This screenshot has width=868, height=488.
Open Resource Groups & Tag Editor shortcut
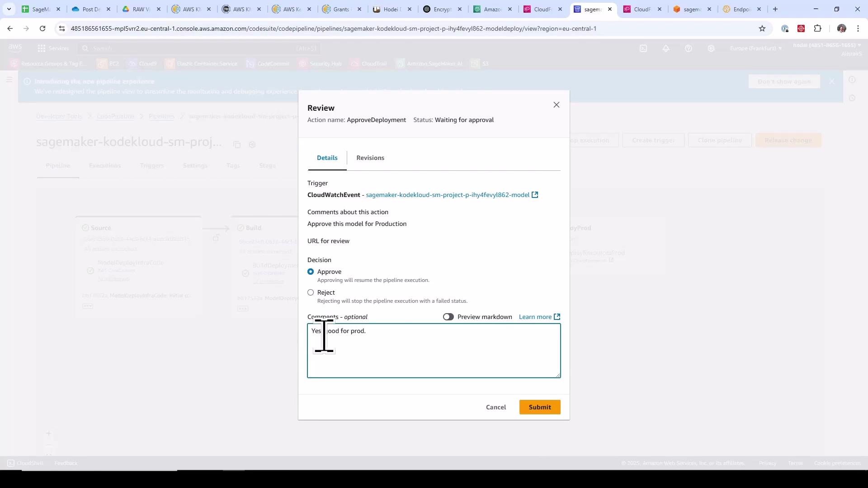pos(48,64)
